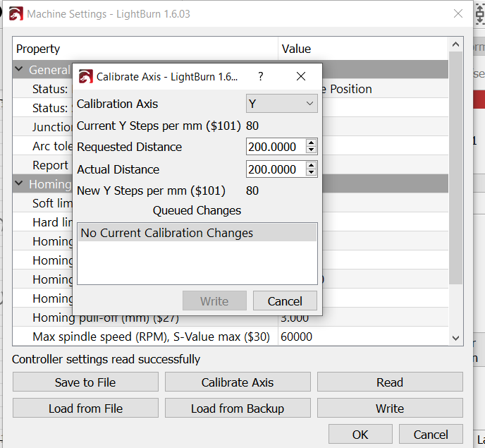Click the Property column header
Screen dimensions: 485x448
145,49
